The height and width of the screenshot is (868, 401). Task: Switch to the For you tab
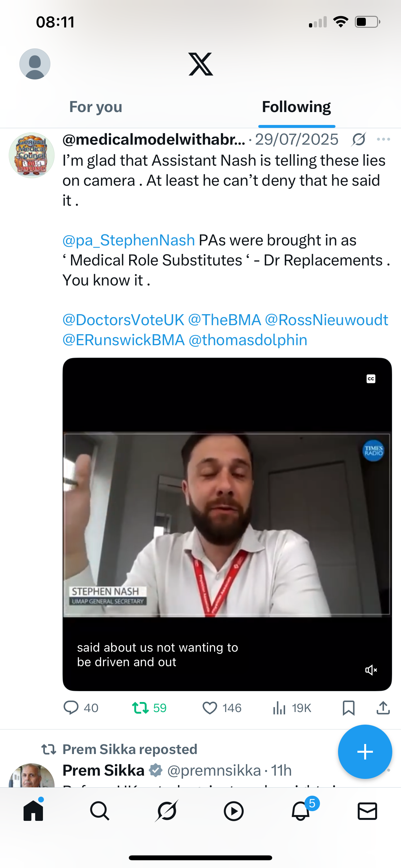[x=96, y=107]
